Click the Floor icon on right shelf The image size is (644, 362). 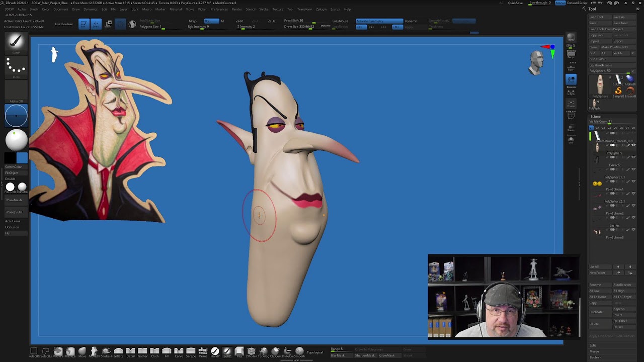[x=571, y=68]
